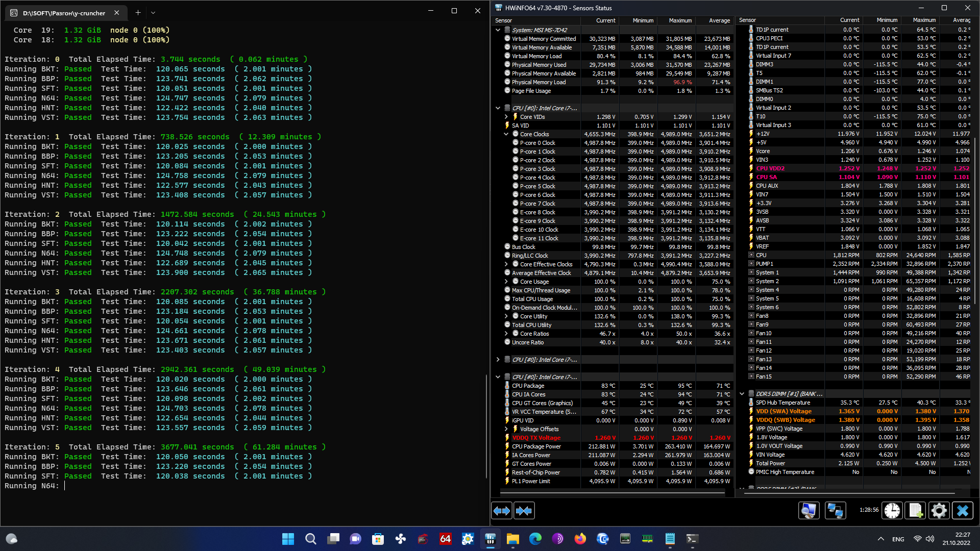Open HWiNFO sensor settings gear
Image resolution: width=980 pixels, height=551 pixels.
(939, 511)
